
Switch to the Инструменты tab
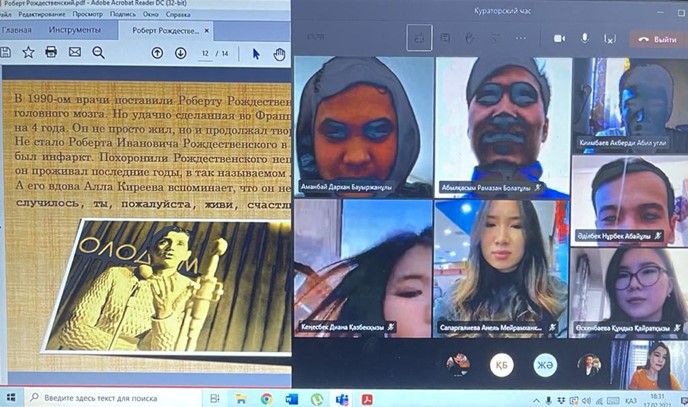75,31
